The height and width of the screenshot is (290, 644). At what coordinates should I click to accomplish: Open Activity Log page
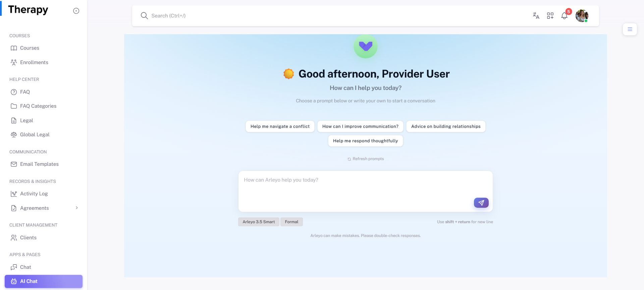click(x=44, y=194)
